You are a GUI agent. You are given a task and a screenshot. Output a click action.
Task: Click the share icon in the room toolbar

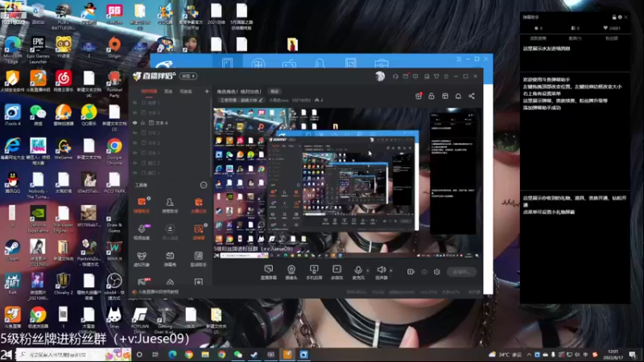(x=472, y=96)
